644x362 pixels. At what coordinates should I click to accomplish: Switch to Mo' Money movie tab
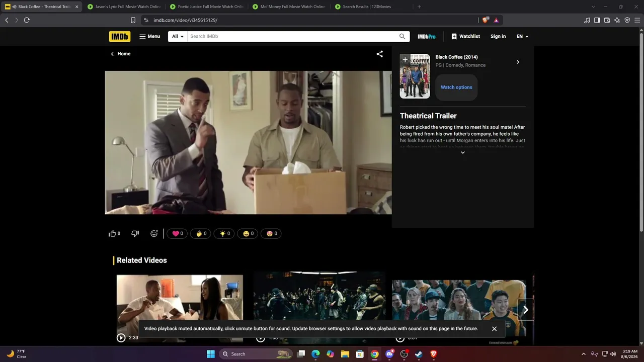coord(289,7)
